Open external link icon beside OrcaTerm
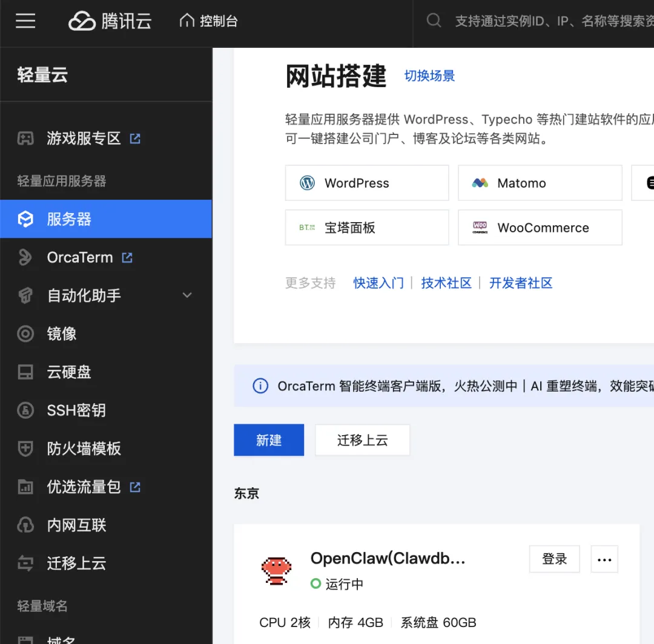Image resolution: width=654 pixels, height=644 pixels. pos(127,258)
